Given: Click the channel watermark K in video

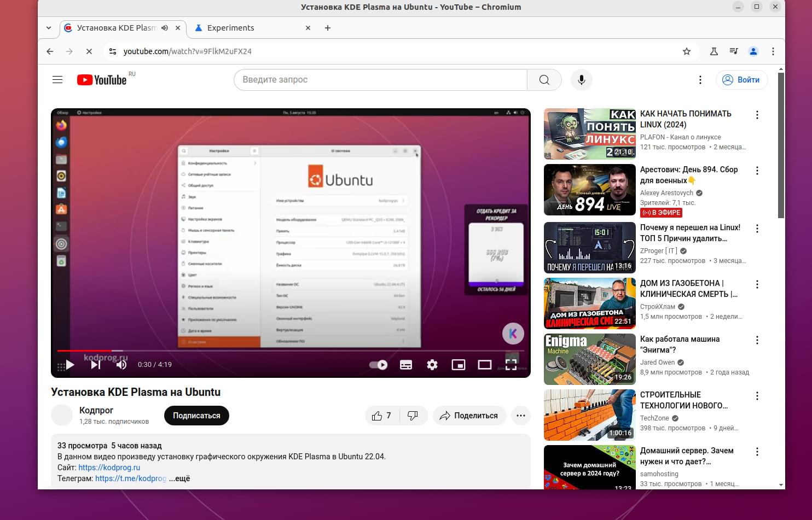Looking at the screenshot, I should [513, 334].
